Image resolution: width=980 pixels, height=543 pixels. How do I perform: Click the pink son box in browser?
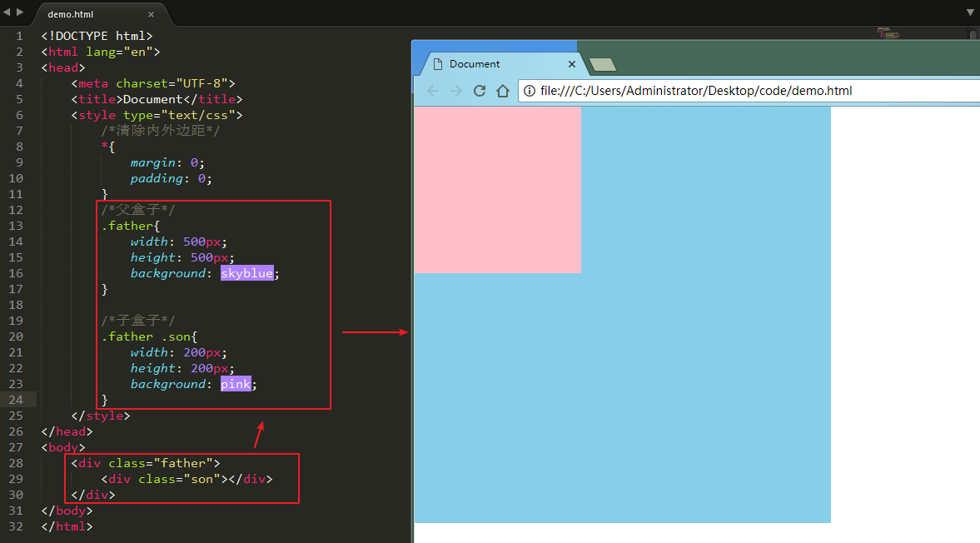[x=498, y=190]
